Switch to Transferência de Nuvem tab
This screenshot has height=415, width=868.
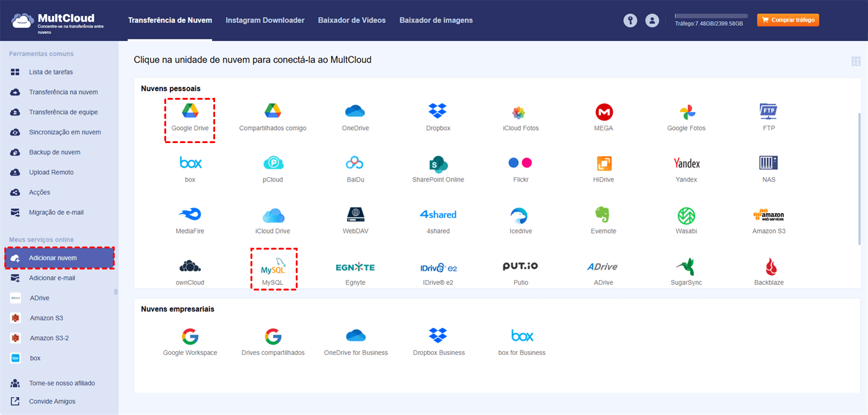pos(170,20)
